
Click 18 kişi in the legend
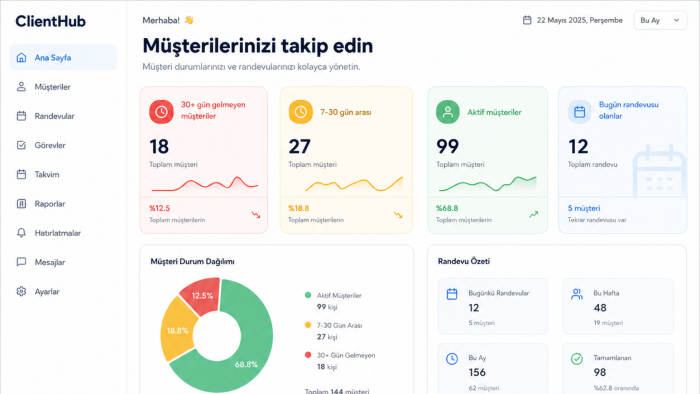click(x=327, y=367)
